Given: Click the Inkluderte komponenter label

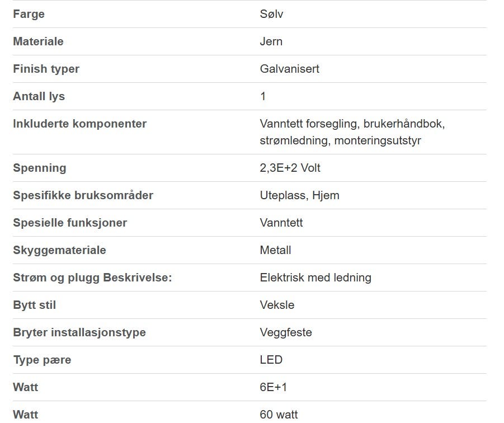Looking at the screenshot, I should click(x=80, y=124).
